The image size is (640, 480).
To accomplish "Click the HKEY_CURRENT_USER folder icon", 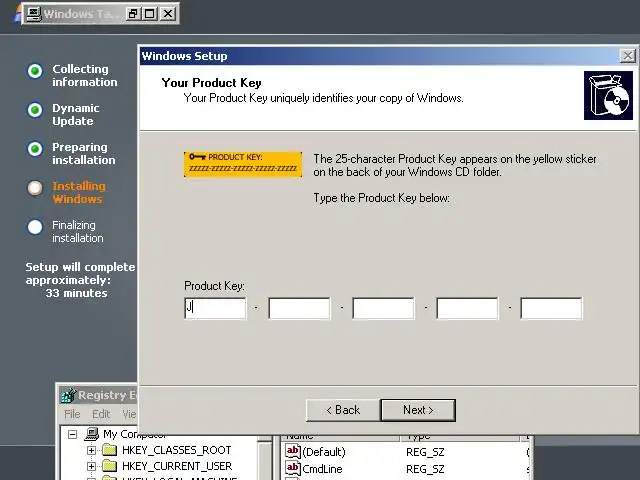I will click(109, 466).
